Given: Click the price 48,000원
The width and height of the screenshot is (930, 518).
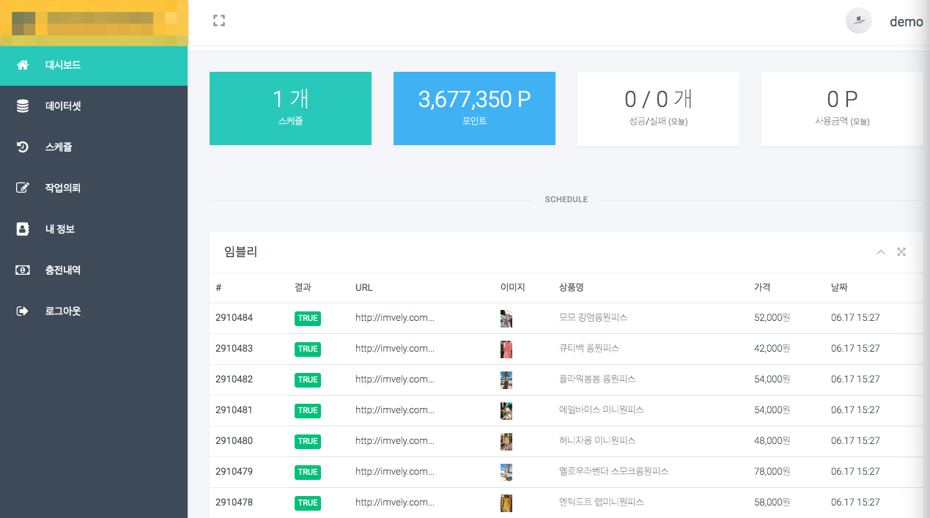Looking at the screenshot, I should coord(772,441).
